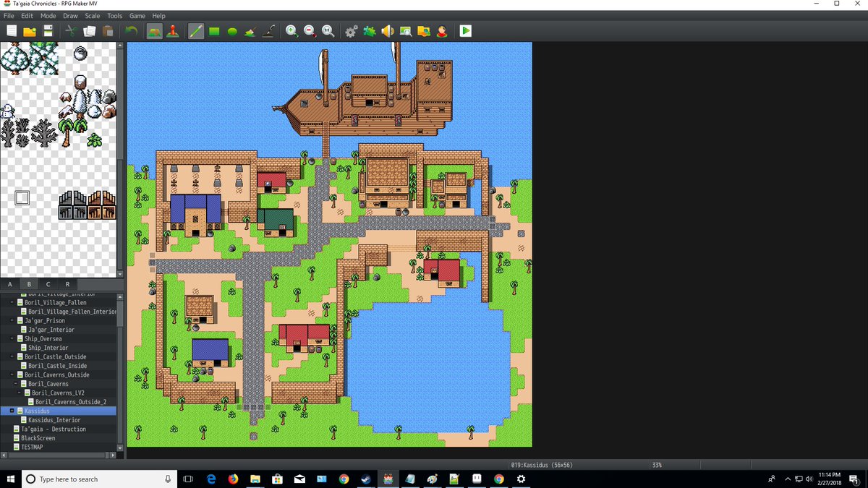Open Firefox from the taskbar
The height and width of the screenshot is (488, 868).
click(233, 479)
